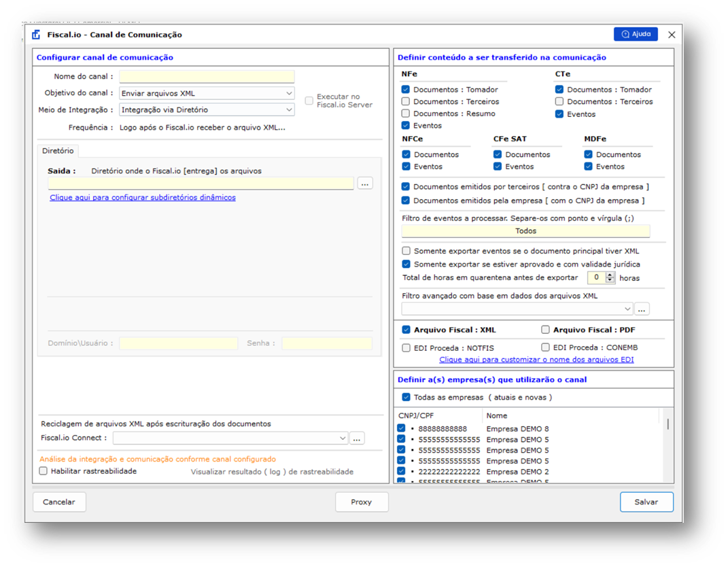Viewport: 728px width, 567px height.
Task: Check EDI Proceda : NOTFIS
Action: coord(406,348)
